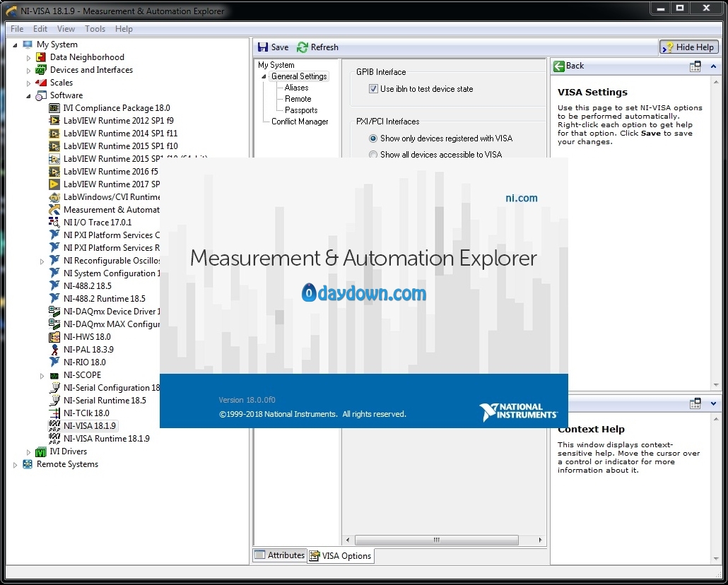Expand the Remote Systems node

(x=16, y=464)
